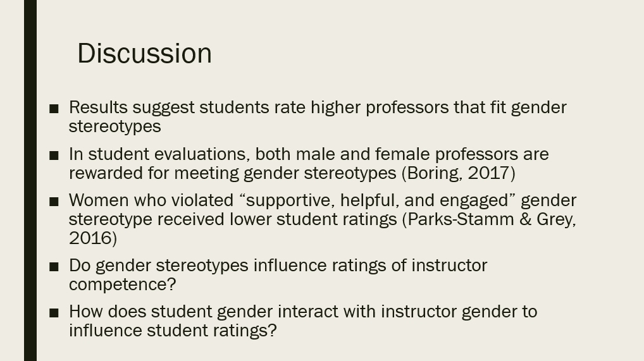This screenshot has width=644, height=361.
Task: Click 'stereotype received lower student ratings' text
Action: (233, 219)
